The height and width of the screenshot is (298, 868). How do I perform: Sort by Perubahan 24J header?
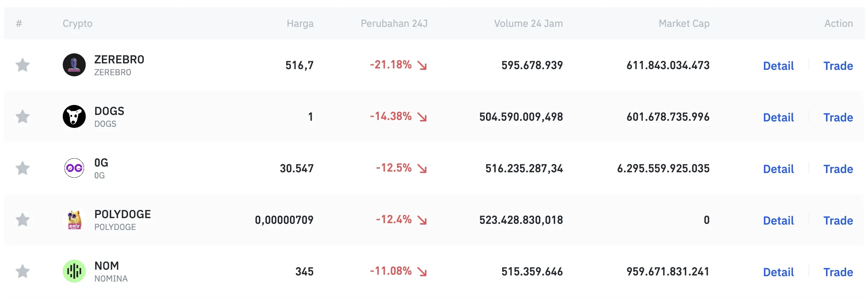click(394, 23)
